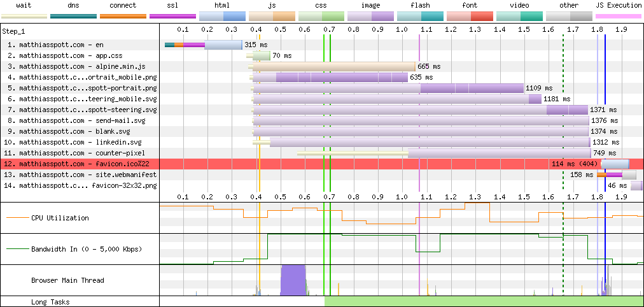The image size is (644, 307).
Task: Select the video legend swatch
Action: 519,17
